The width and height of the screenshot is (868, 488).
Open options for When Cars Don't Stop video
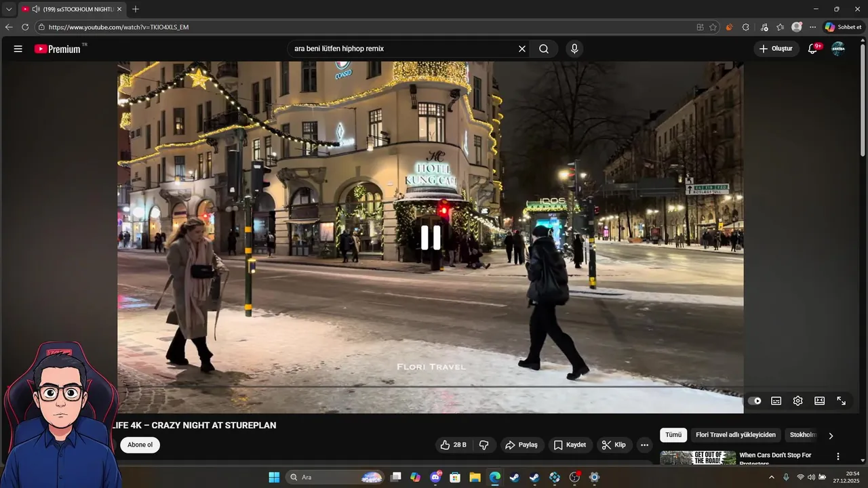pos(838,457)
